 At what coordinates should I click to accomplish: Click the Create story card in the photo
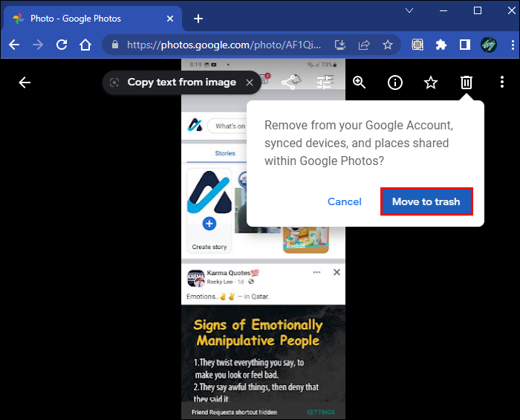click(209, 210)
